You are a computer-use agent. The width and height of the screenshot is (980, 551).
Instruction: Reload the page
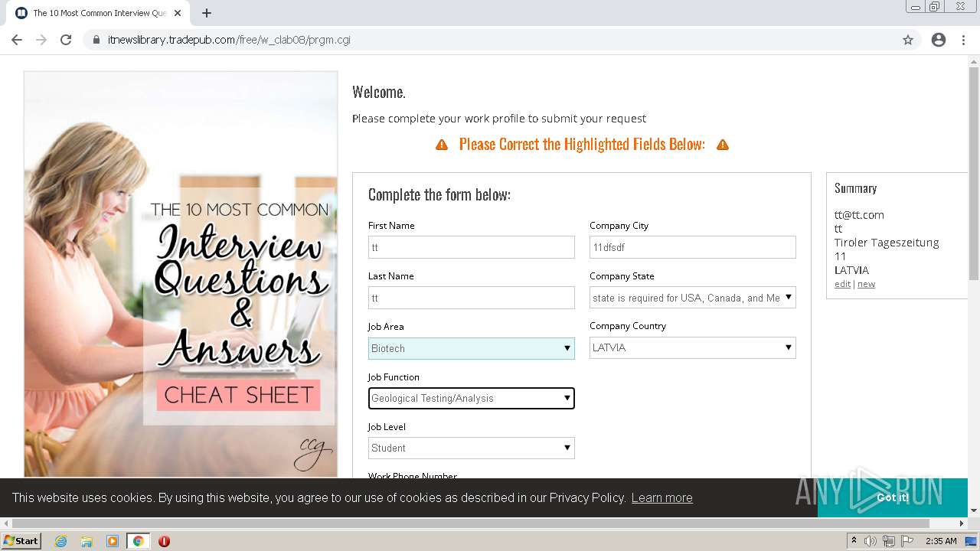point(66,40)
